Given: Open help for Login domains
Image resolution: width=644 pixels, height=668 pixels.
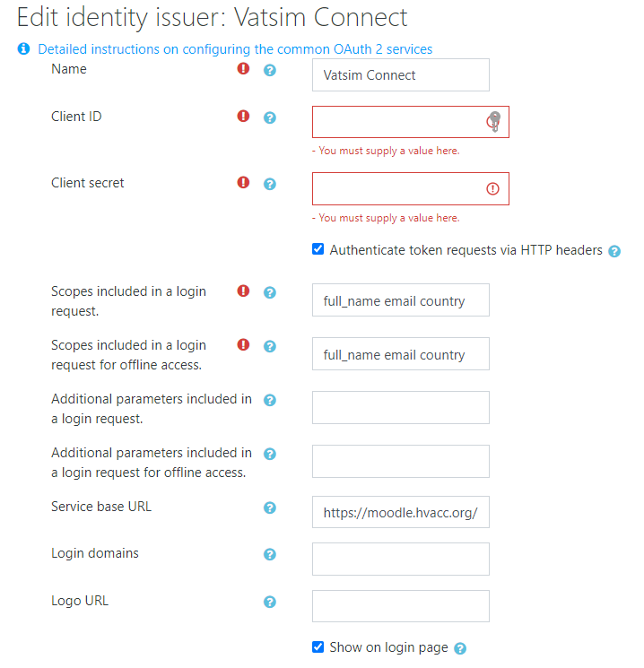Looking at the screenshot, I should click(x=269, y=555).
